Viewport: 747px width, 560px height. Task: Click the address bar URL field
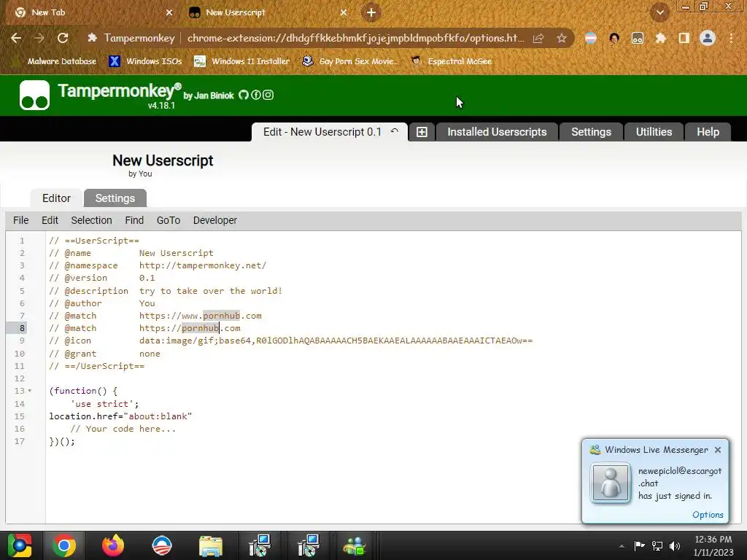355,38
